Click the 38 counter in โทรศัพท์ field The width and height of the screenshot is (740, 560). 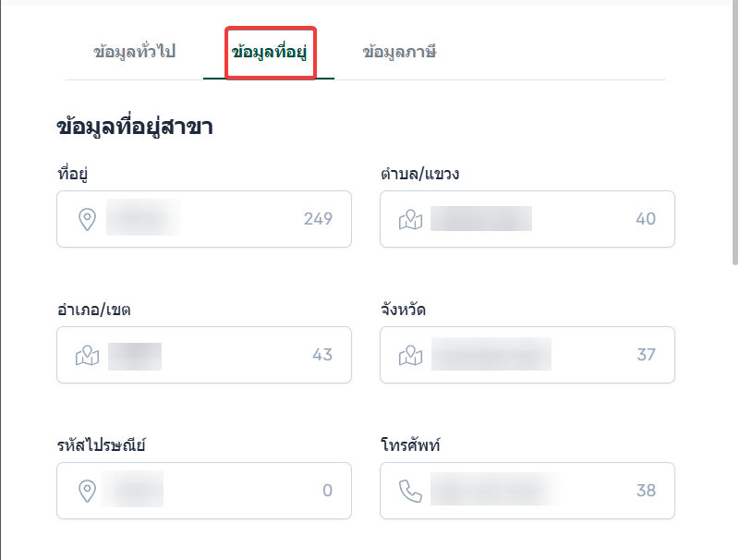pos(646,491)
